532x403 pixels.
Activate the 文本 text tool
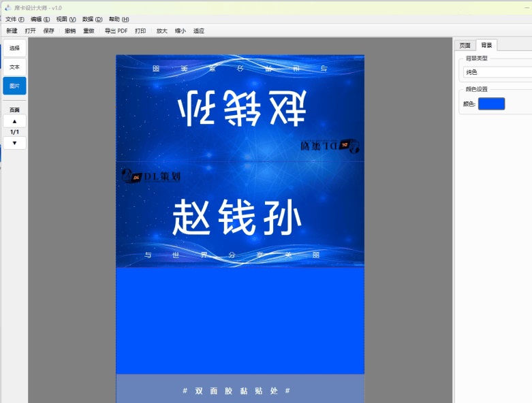click(14, 67)
